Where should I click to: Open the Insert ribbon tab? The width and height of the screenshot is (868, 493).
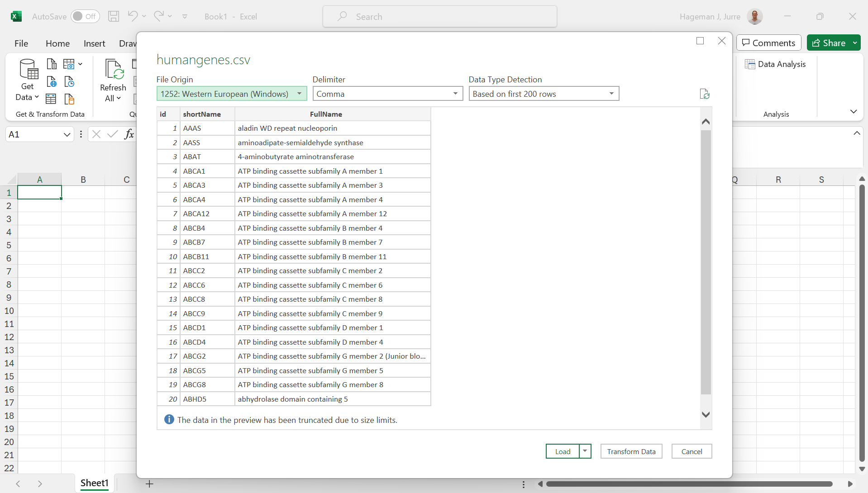(x=94, y=43)
